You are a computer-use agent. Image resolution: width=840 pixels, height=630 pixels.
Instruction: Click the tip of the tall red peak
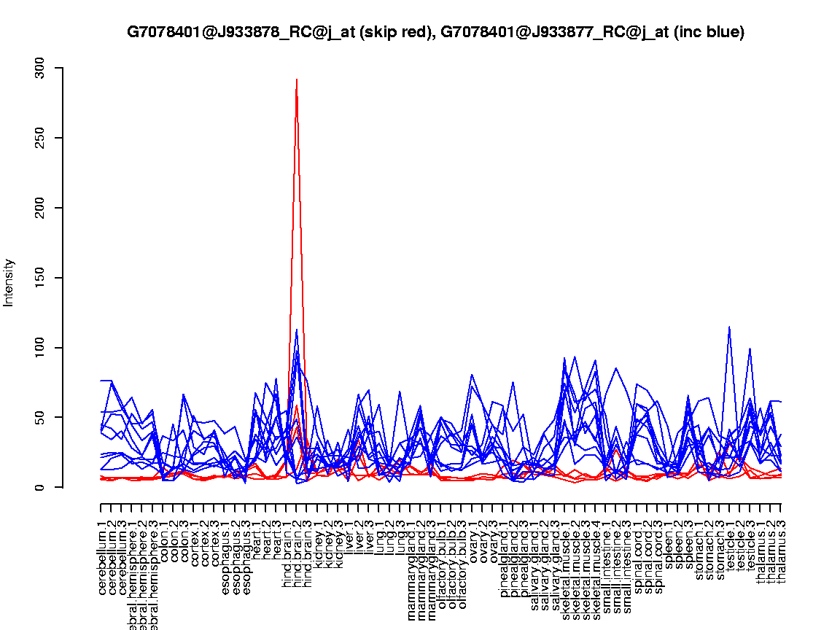297,79
